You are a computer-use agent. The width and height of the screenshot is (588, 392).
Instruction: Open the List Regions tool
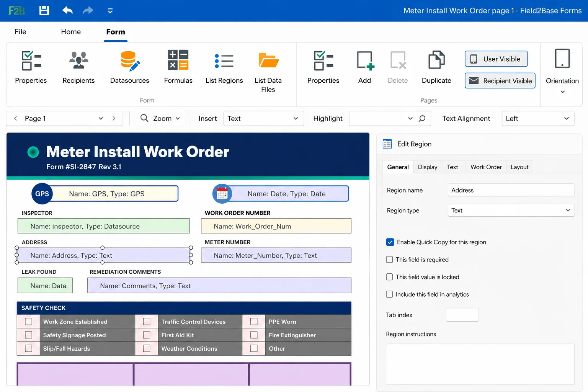pos(224,67)
